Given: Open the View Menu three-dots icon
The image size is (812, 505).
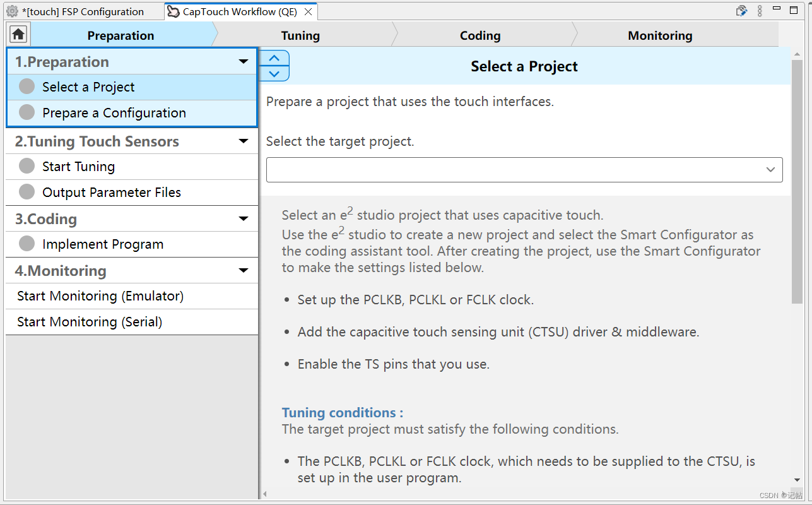Looking at the screenshot, I should (x=760, y=11).
